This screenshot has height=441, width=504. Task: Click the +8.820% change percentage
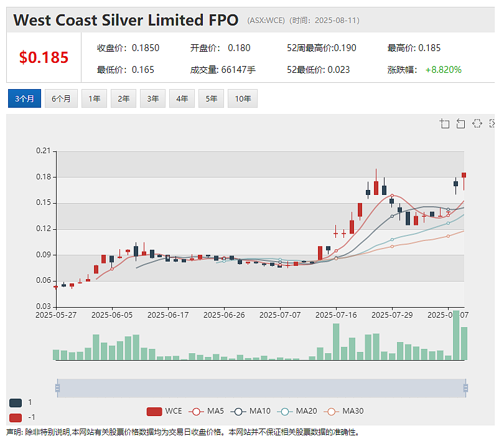pyautogui.click(x=443, y=70)
